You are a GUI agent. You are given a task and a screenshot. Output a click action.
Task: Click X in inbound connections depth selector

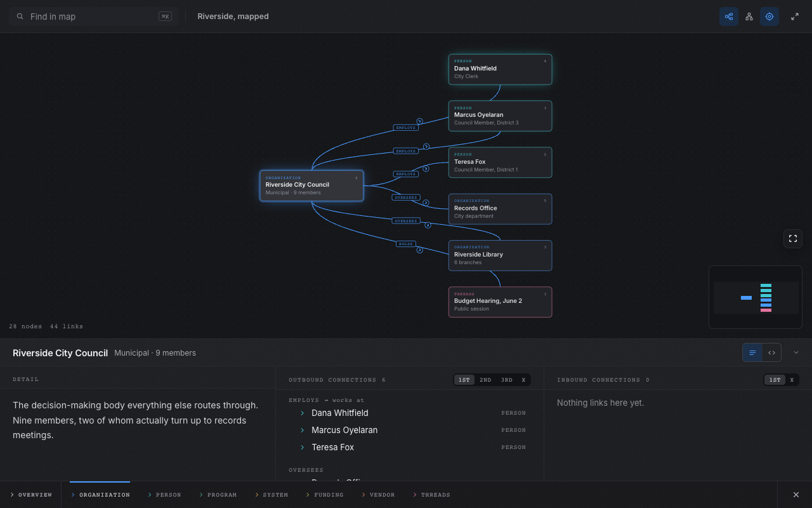click(792, 380)
